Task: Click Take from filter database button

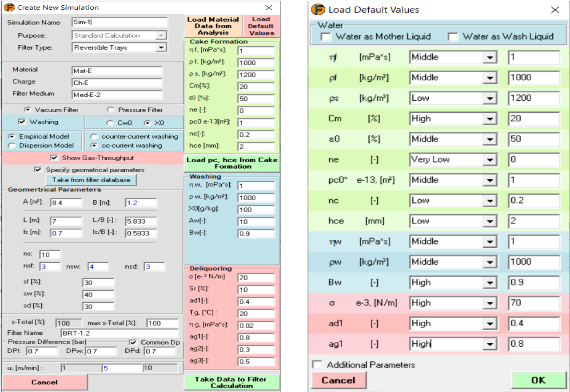Action: click(x=91, y=180)
